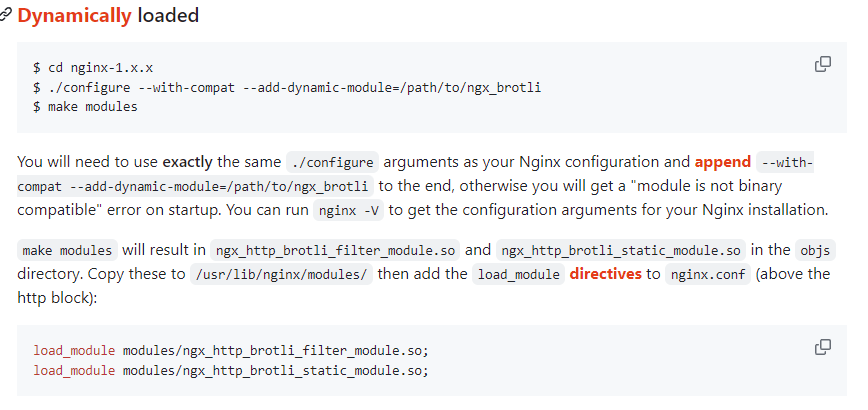Click inline "ngx_http_brotli_static_module.so" in the paragraph
The image size is (868, 410).
click(622, 250)
